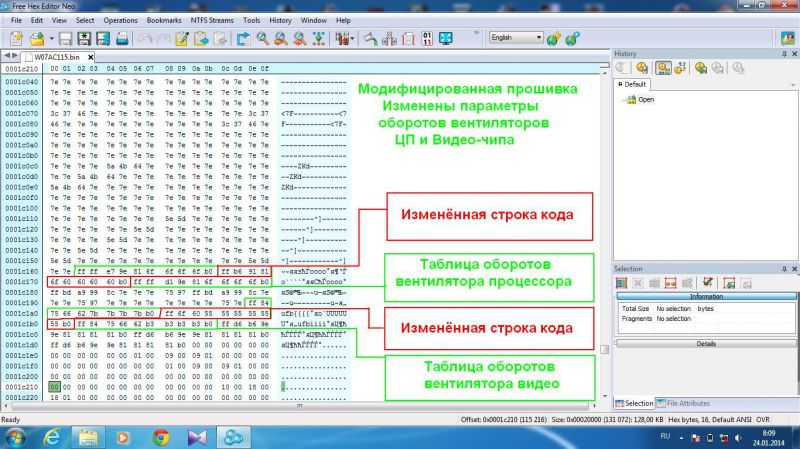Screen dimensions: 800x449
Task: Open the tools dropdown with brushes icon
Action: click(344, 38)
